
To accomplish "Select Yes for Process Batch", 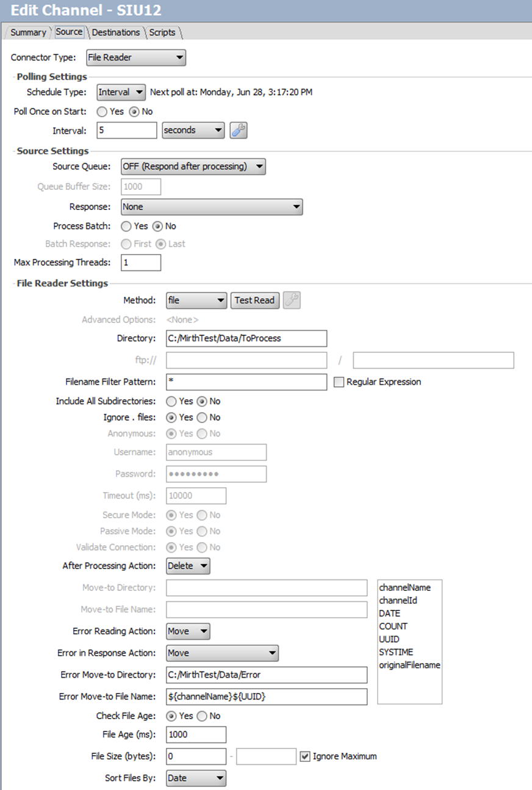I will point(126,226).
